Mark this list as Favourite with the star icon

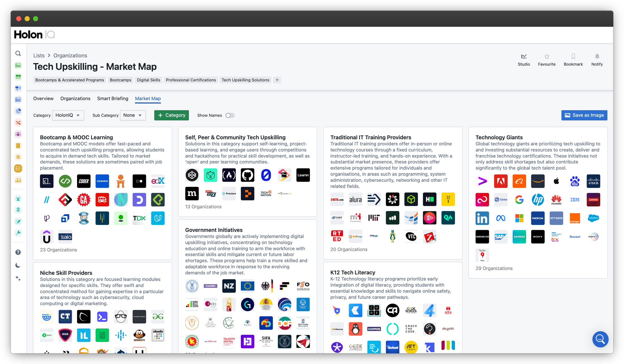(x=547, y=56)
